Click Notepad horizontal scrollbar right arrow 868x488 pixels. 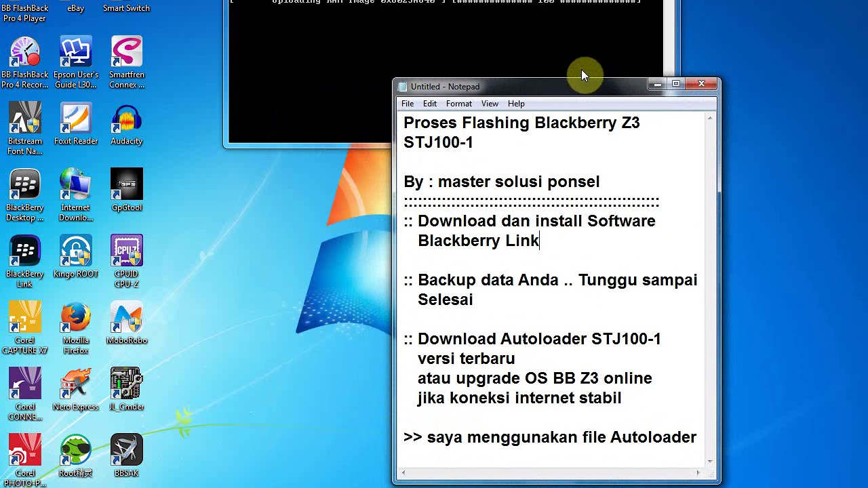pos(698,472)
